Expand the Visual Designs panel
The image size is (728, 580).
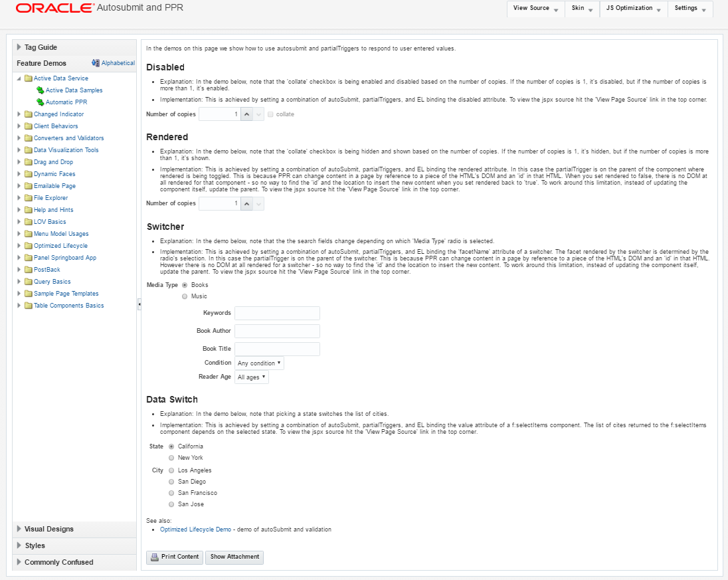19,529
